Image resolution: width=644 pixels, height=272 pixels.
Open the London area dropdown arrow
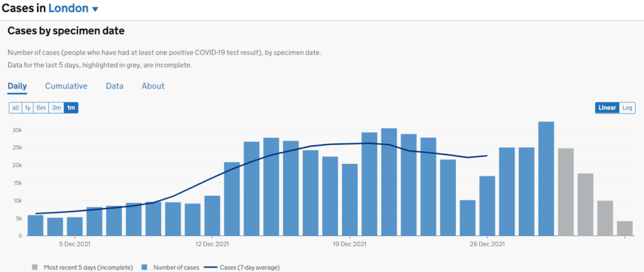(x=95, y=9)
